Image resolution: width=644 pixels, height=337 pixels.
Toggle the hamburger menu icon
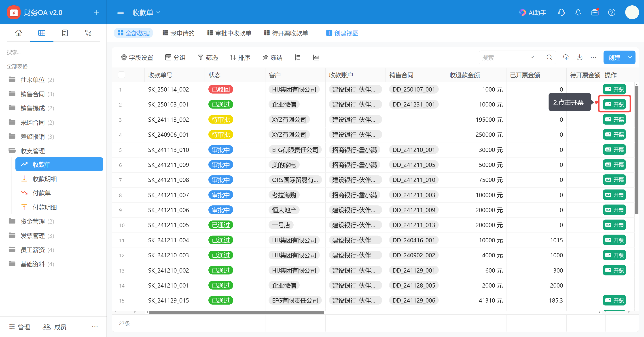pyautogui.click(x=121, y=12)
